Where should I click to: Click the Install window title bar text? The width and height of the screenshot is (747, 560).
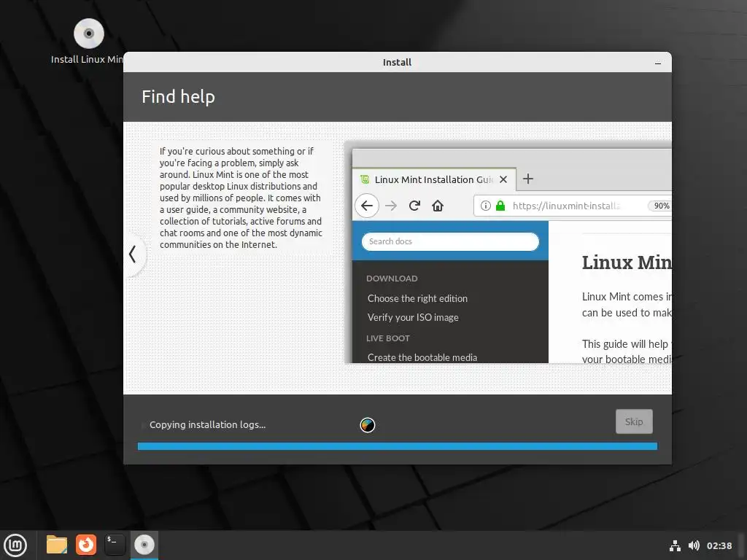pyautogui.click(x=397, y=63)
